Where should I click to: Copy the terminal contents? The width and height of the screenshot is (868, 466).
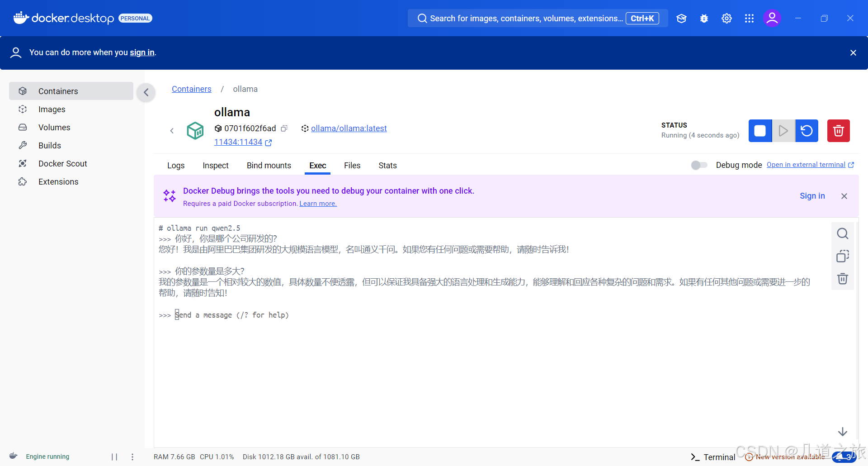(x=842, y=256)
